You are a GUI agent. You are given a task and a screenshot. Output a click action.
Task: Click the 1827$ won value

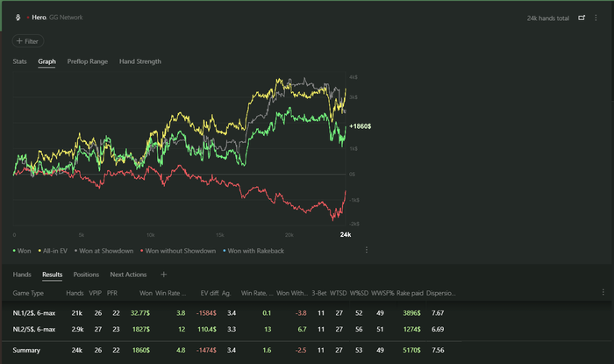pyautogui.click(x=141, y=329)
